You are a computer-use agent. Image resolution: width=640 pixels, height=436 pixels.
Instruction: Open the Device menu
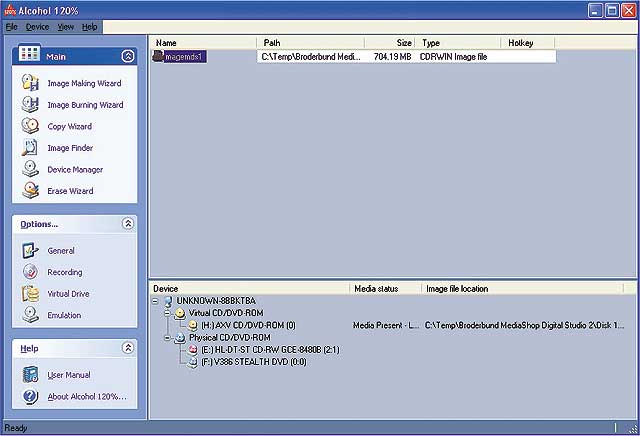pyautogui.click(x=37, y=27)
